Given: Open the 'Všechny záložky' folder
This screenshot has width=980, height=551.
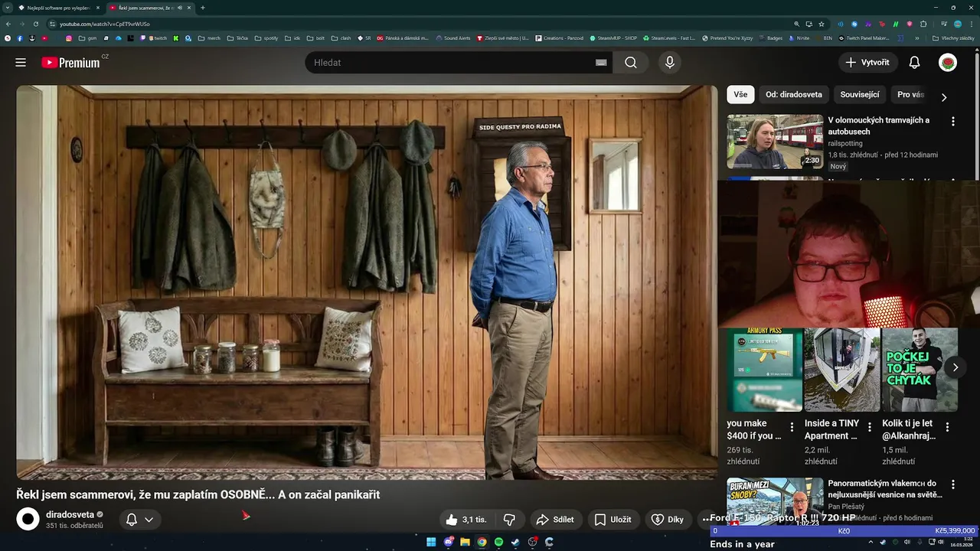Looking at the screenshot, I should [953, 37].
